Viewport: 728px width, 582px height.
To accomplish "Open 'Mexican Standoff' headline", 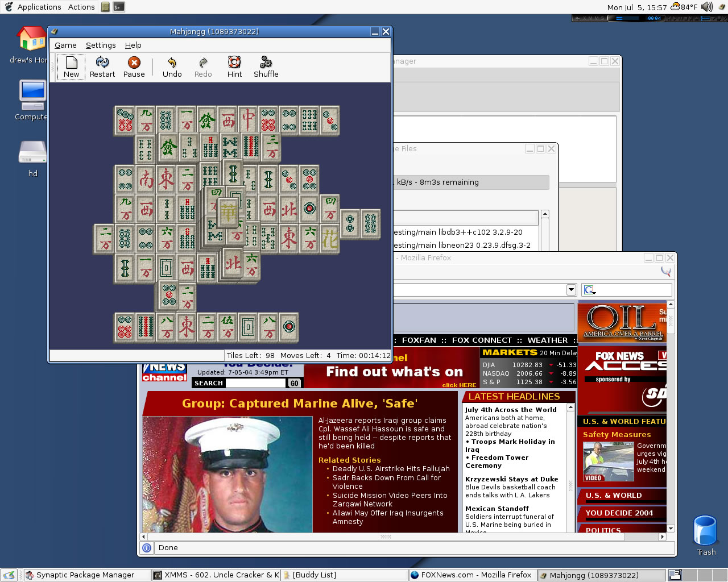I will [497, 509].
